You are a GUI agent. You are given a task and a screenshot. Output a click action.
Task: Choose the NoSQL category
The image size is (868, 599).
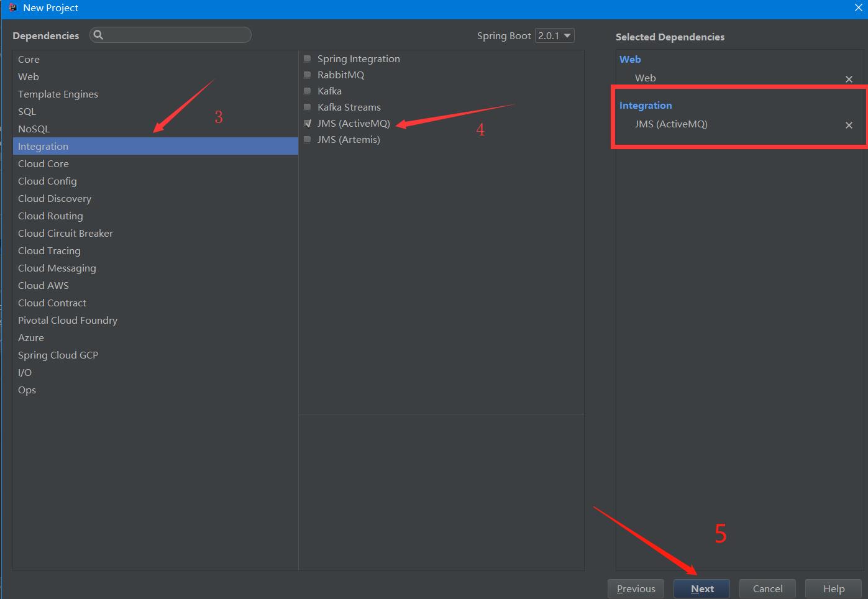click(x=155, y=129)
